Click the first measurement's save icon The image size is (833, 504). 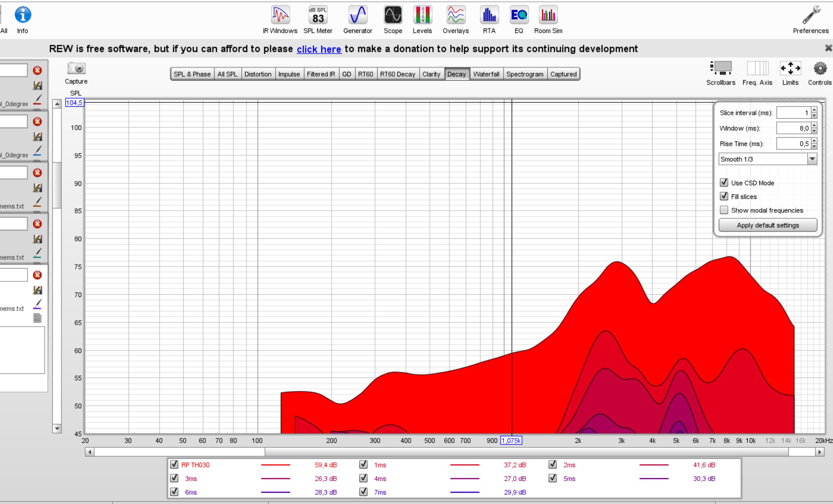37,86
